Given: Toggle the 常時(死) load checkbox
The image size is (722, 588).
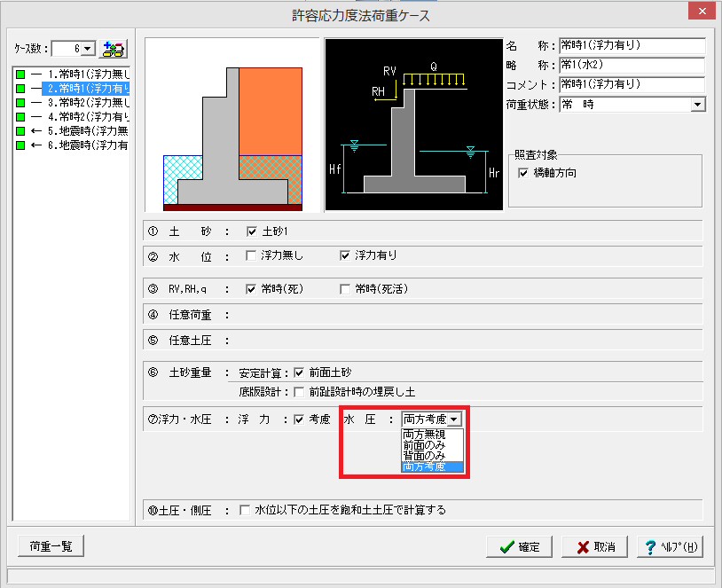Looking at the screenshot, I should tap(251, 289).
